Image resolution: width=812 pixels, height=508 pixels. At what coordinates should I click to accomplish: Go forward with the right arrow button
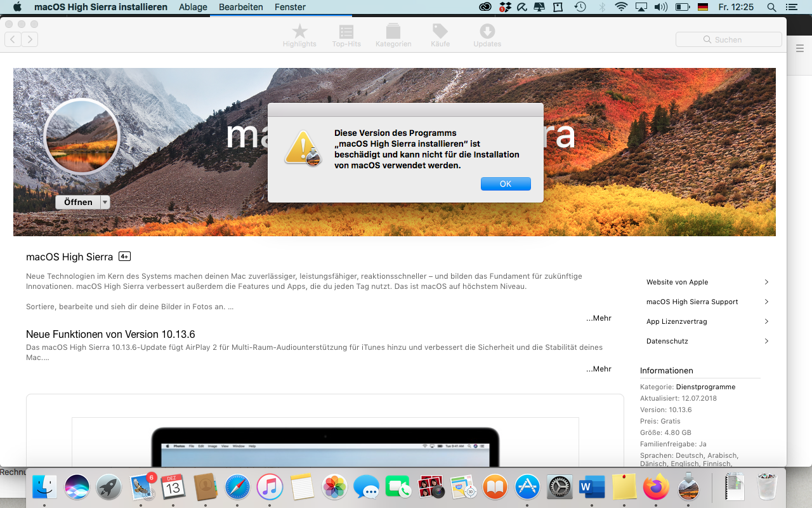[30, 39]
